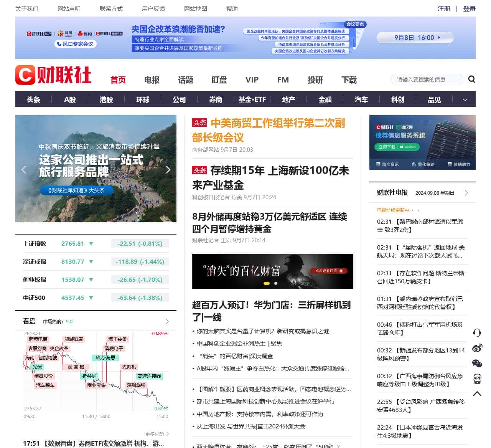Contact support via the headset icon
This screenshot has height=448, width=491.
(477, 332)
